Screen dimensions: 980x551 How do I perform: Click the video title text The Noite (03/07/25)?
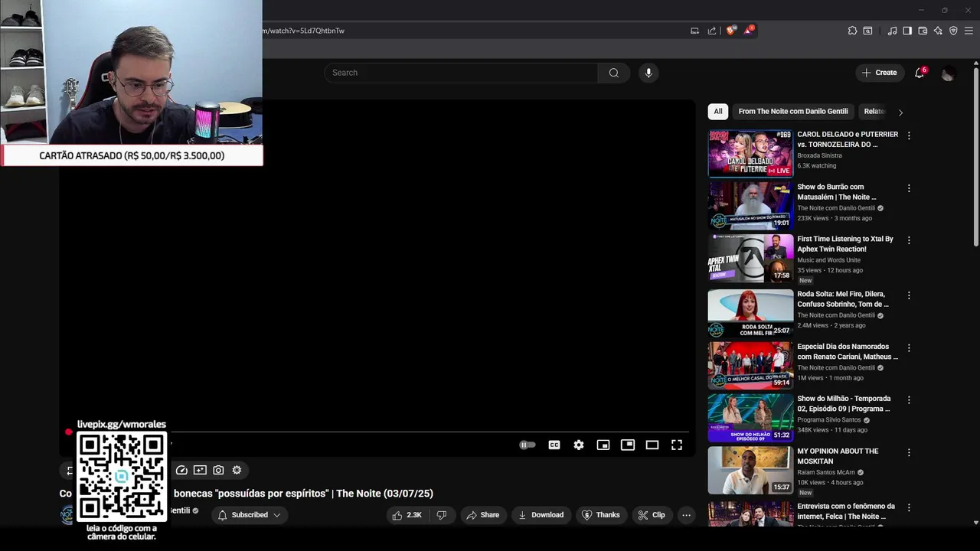click(x=385, y=494)
